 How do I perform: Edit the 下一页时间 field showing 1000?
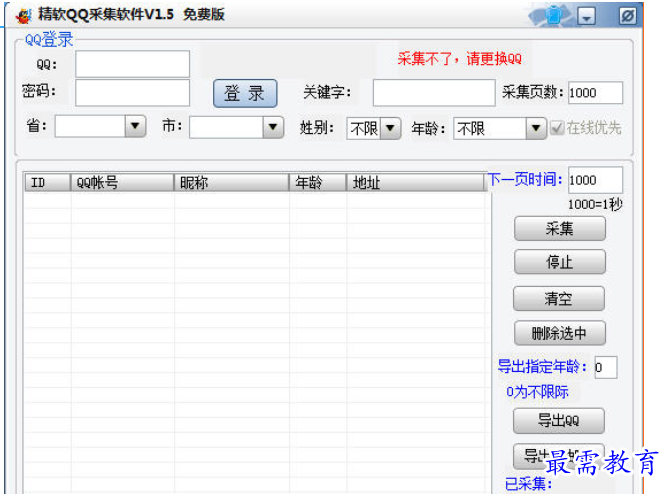coord(595,180)
